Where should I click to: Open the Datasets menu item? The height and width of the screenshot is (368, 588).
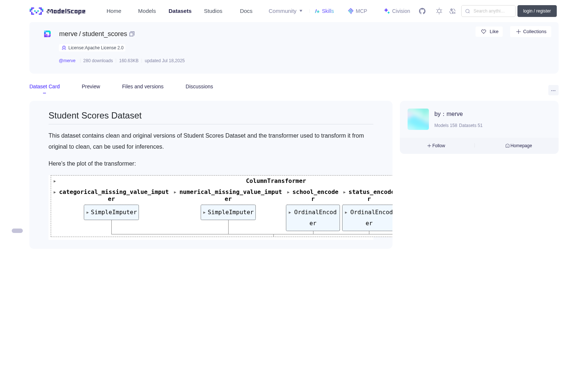coord(180,11)
